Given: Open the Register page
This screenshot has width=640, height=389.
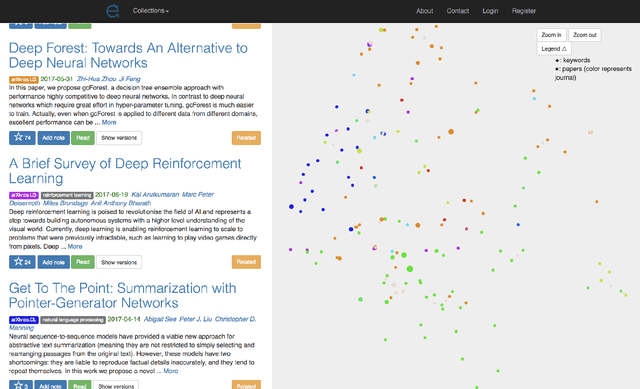Looking at the screenshot, I should pos(524,11).
